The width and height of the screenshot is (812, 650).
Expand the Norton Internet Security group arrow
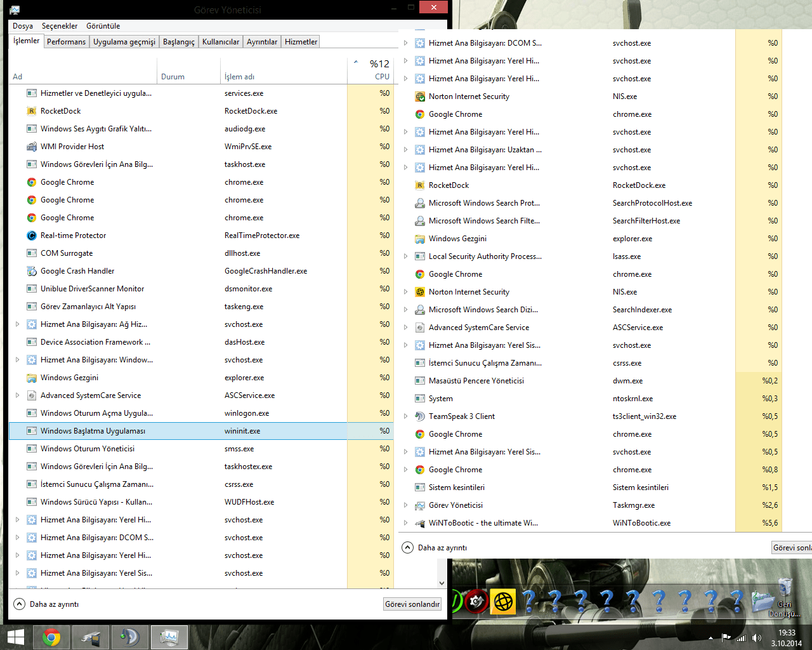(406, 292)
